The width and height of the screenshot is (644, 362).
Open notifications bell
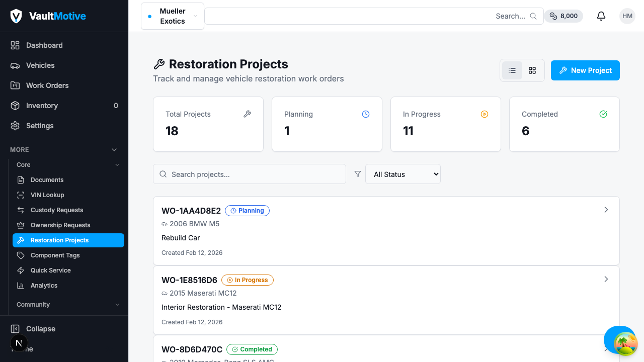[601, 16]
